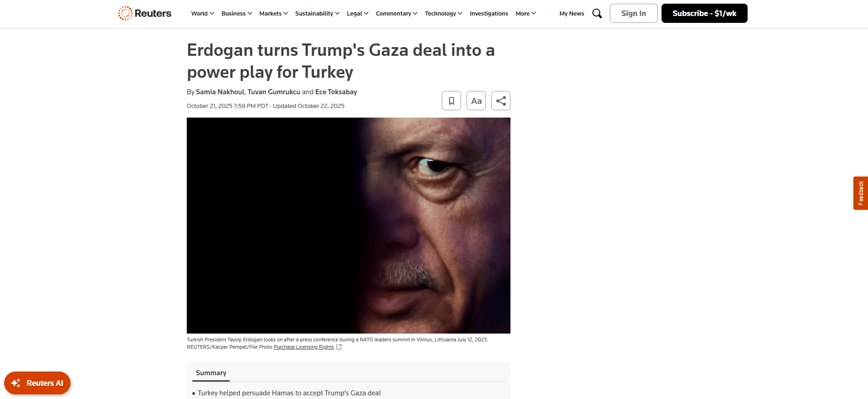The width and height of the screenshot is (868, 399).
Task: Expand the World menu dropdown
Action: (202, 13)
